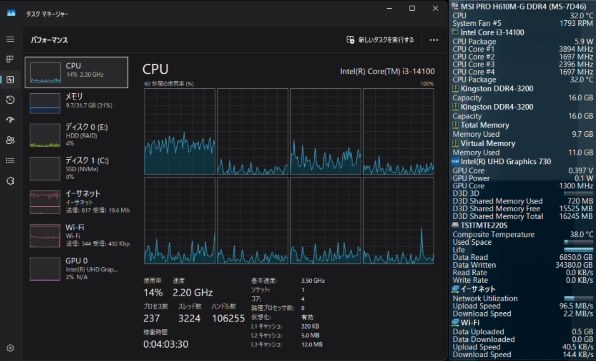This screenshot has height=361, width=596.
Task: Open the Users page icon
Action: coord(10,140)
